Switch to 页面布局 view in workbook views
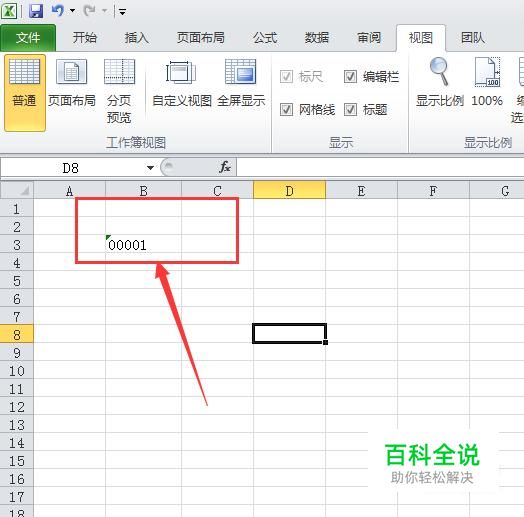Screen dimensions: 524x517 tap(72, 82)
